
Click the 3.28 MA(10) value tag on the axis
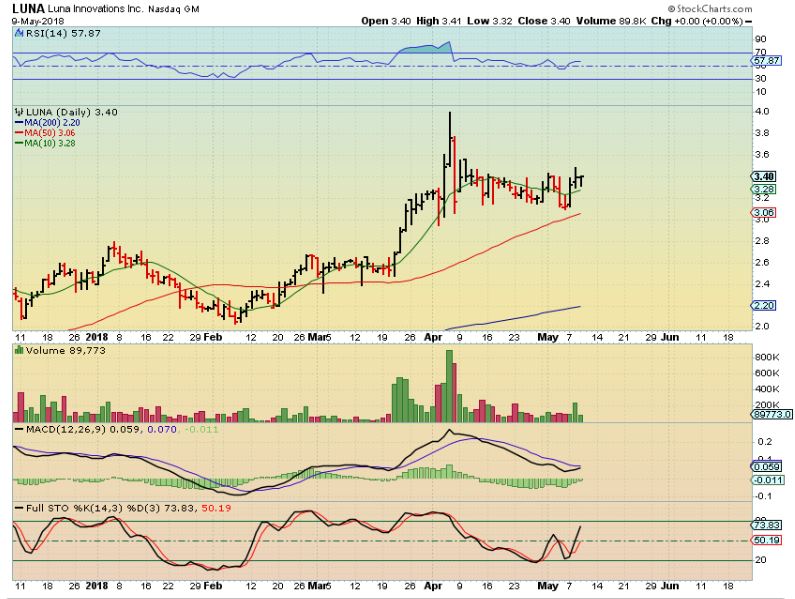pos(763,189)
